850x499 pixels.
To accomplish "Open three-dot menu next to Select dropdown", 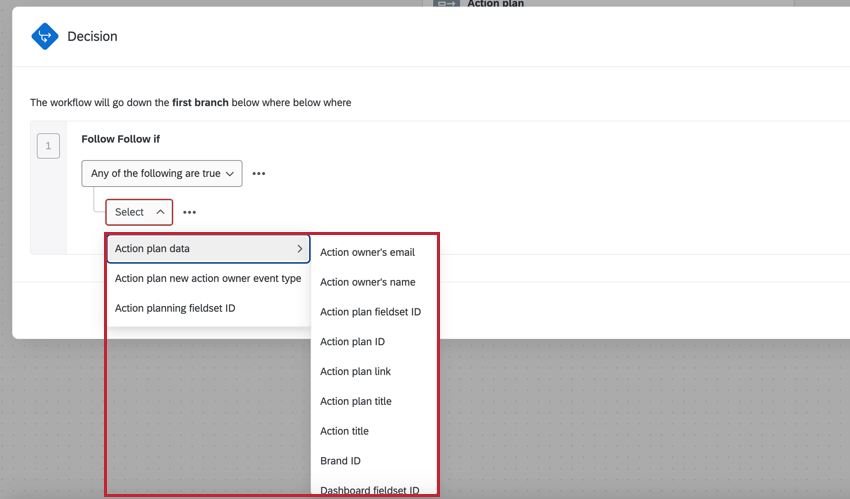I will (x=189, y=212).
